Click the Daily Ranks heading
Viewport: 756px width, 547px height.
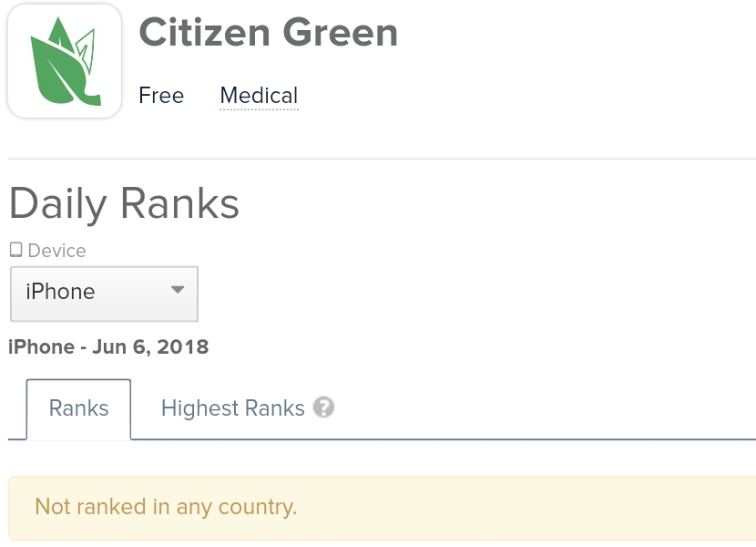coord(123,202)
